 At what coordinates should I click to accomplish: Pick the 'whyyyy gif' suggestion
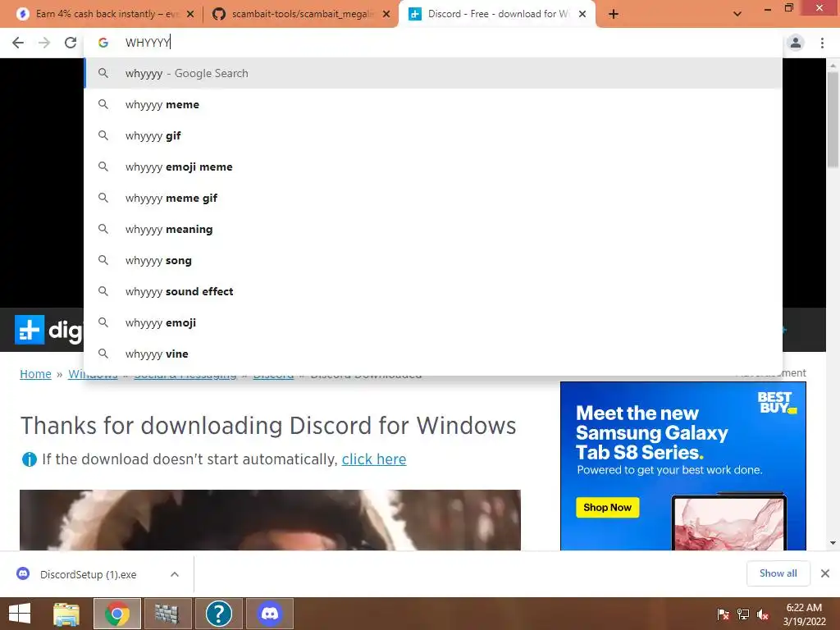coord(433,135)
